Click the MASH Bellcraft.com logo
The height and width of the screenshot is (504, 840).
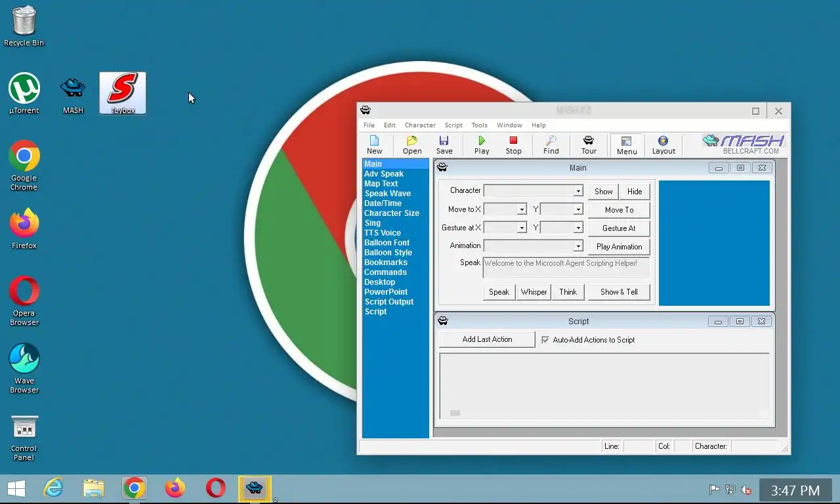click(744, 144)
